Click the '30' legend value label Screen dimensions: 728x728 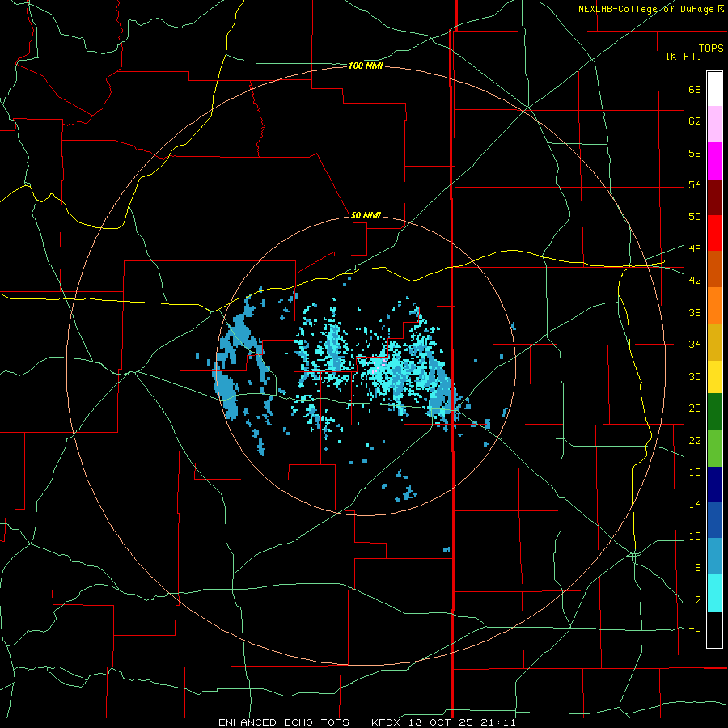(x=695, y=376)
